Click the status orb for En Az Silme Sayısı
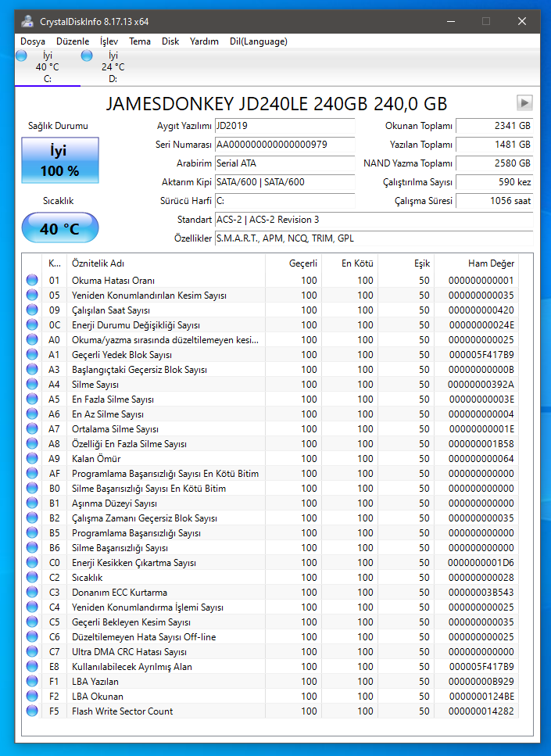This screenshot has width=551, height=756. (x=32, y=414)
